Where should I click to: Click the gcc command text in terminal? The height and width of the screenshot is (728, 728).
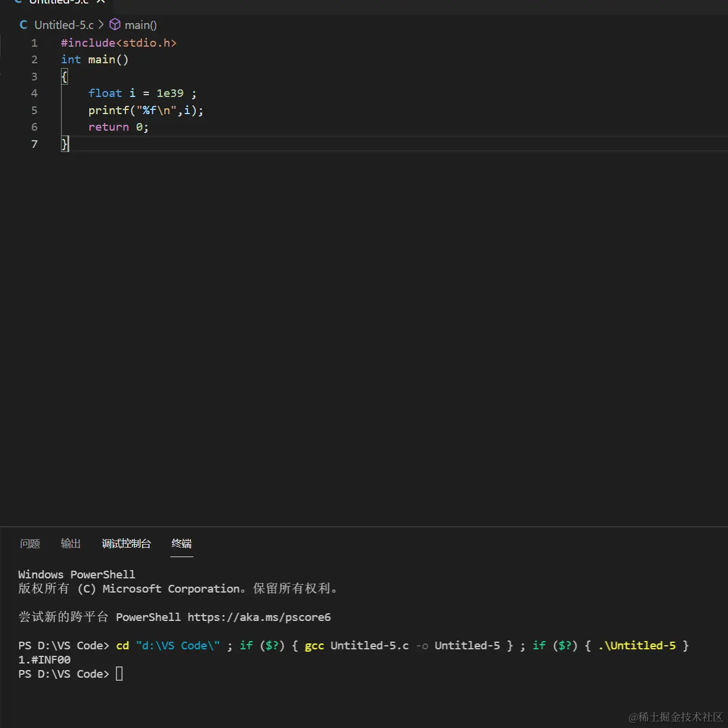tap(314, 645)
